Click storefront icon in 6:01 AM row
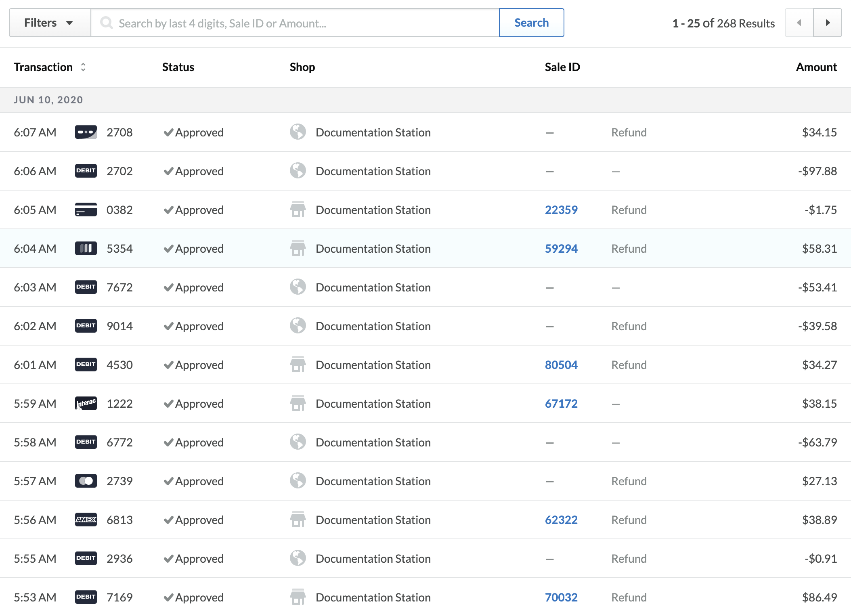This screenshot has width=851, height=616. click(298, 364)
